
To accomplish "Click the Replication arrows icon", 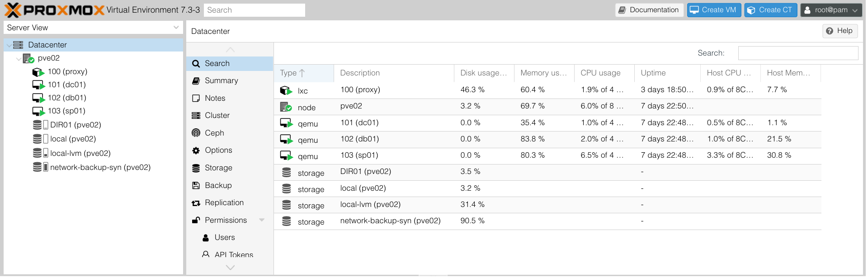I will click(196, 203).
